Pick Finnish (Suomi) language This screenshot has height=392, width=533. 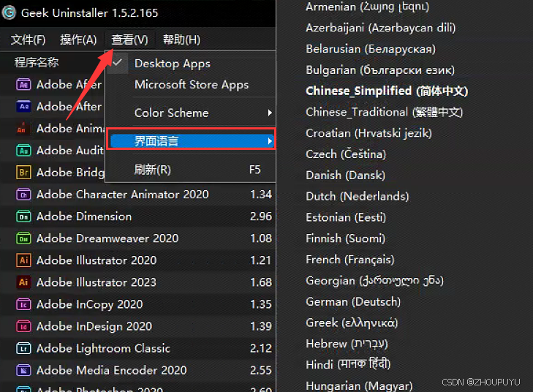[x=345, y=238]
